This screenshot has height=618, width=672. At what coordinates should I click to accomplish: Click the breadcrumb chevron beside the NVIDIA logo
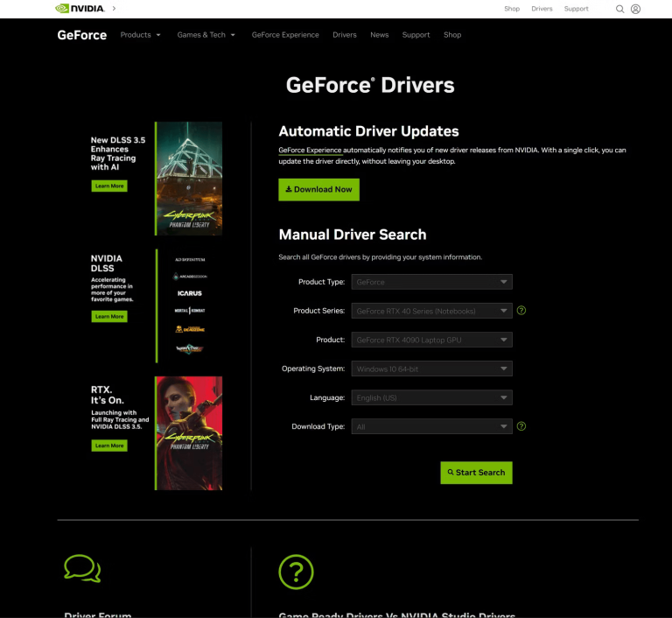(114, 9)
